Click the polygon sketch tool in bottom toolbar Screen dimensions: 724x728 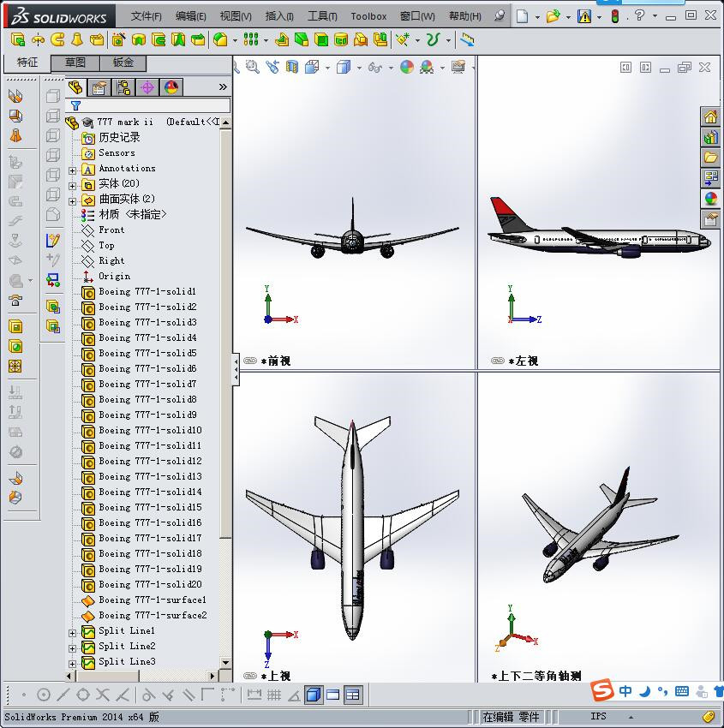pyautogui.click(x=83, y=695)
